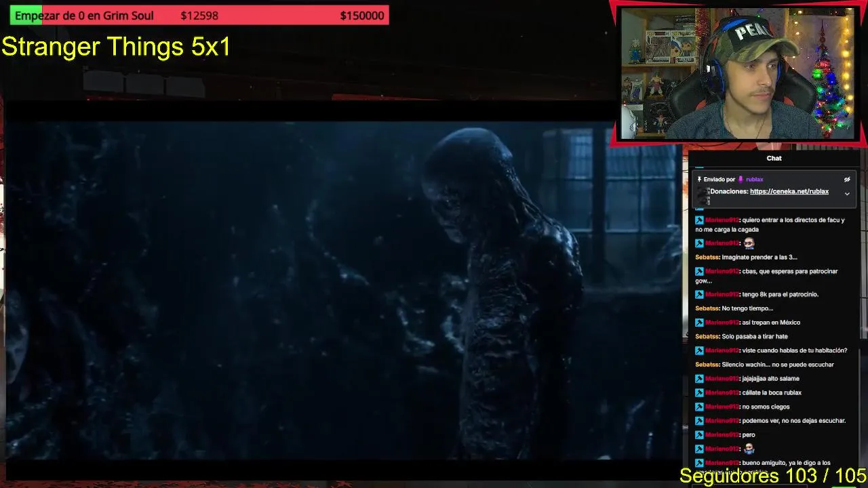Click moderator badge on 'cállate la boca rublax' message

[x=699, y=393]
